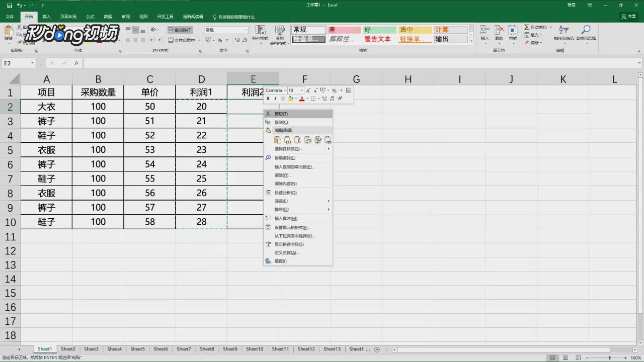
Task: Select Format Cells (设置单元格格式) in context menu
Action: (x=298, y=228)
